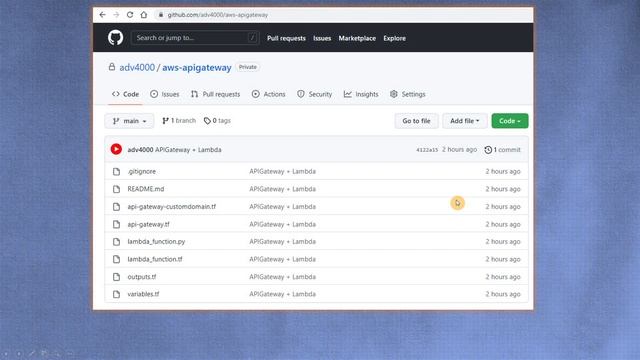Click in the Search or jump to field
Image resolution: width=640 pixels, height=360 pixels.
195,38
